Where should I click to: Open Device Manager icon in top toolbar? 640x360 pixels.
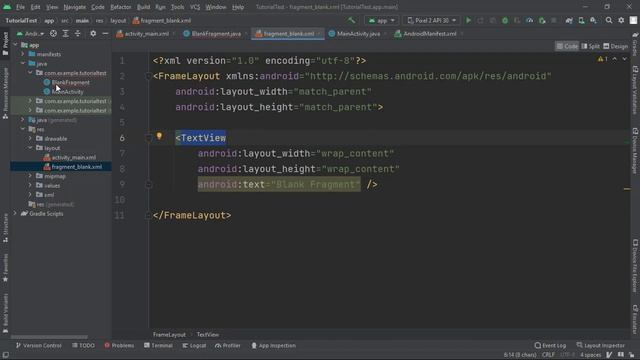coord(581,20)
